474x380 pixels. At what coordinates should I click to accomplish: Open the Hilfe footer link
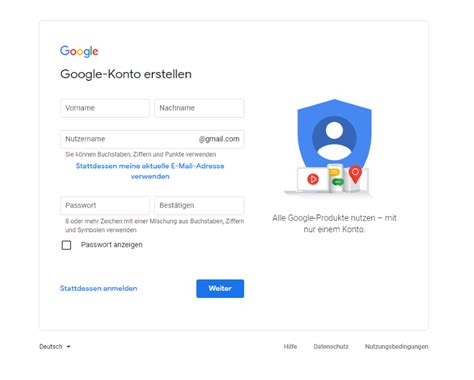coord(290,347)
